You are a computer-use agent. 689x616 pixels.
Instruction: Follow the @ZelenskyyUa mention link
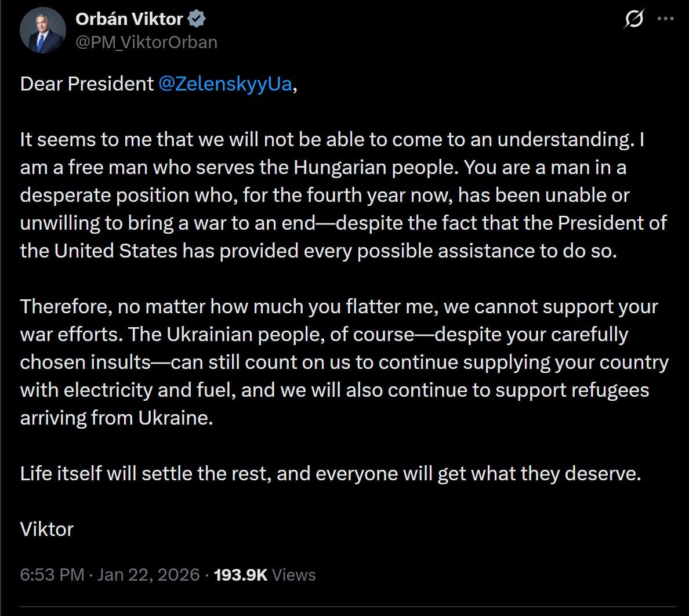point(225,84)
